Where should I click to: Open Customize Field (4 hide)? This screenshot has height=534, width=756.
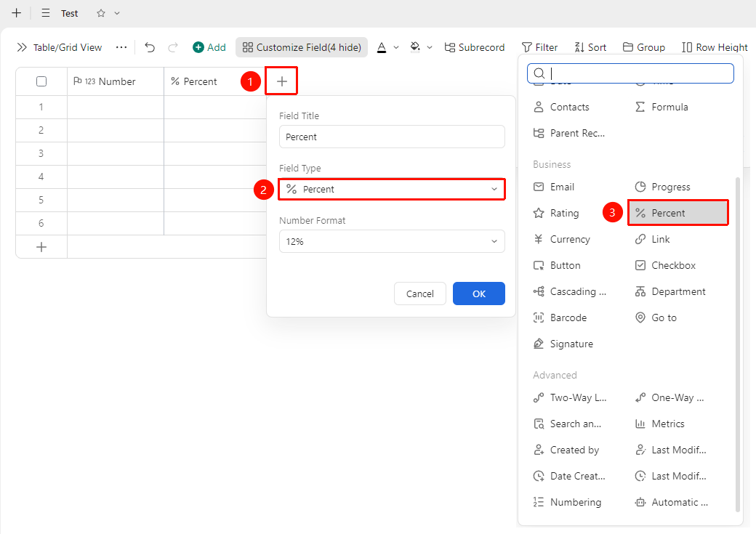point(302,47)
